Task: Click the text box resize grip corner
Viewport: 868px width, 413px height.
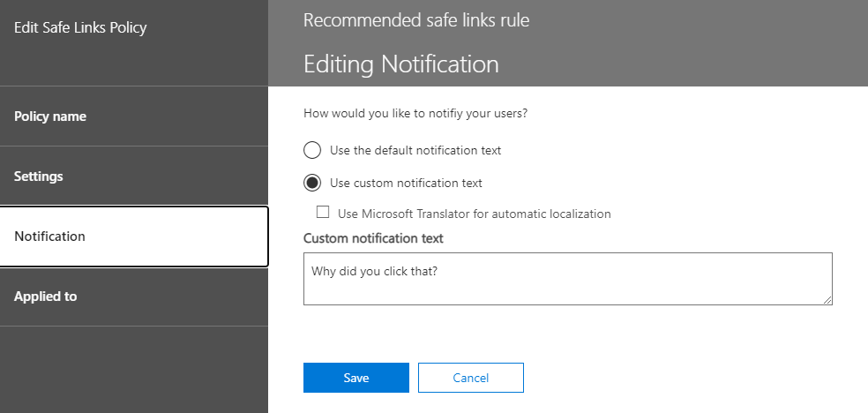Action: click(827, 299)
